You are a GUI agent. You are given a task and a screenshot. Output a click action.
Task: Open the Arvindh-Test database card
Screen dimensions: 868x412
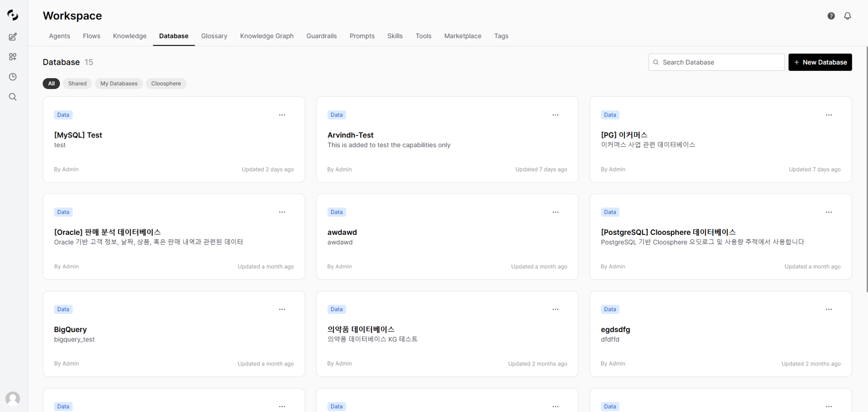click(x=447, y=139)
